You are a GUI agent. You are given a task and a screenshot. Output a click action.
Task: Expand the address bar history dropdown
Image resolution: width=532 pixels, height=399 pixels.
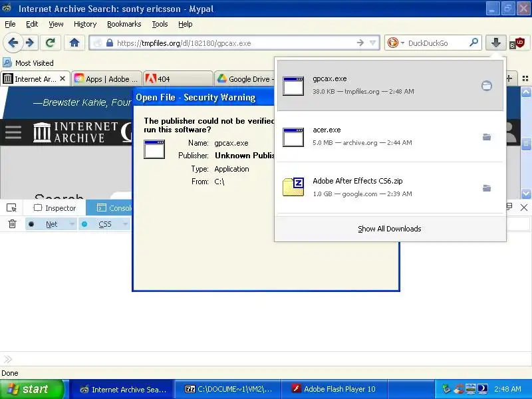click(373, 43)
